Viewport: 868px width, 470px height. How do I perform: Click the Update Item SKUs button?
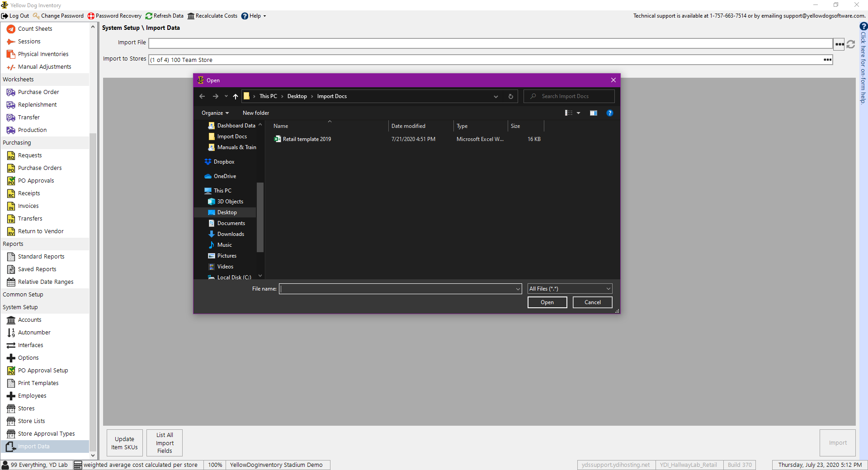[x=125, y=443]
